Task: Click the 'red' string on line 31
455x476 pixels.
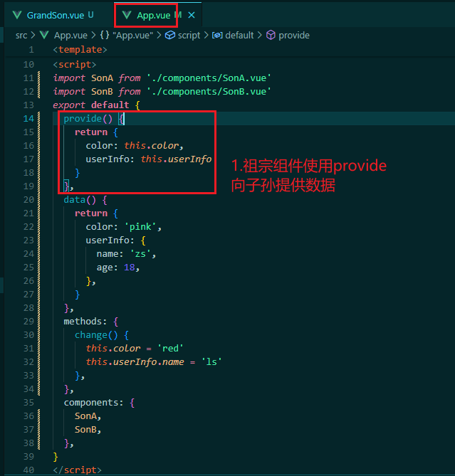Action: click(x=171, y=349)
